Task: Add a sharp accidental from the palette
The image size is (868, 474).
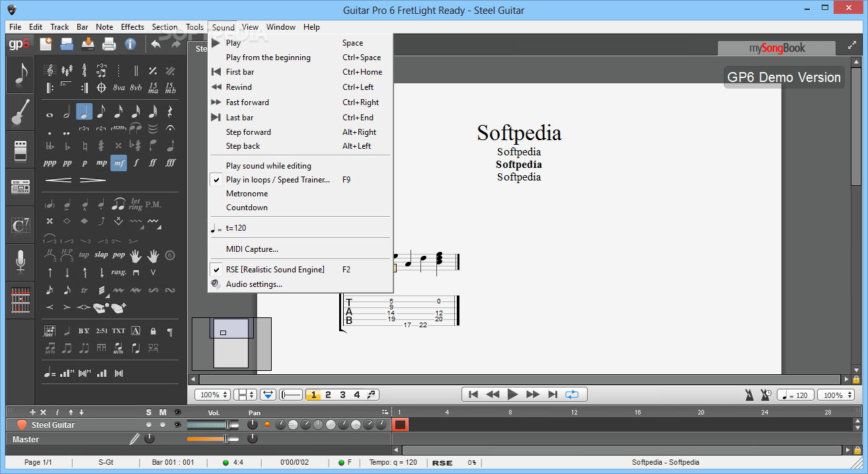Action: coord(101,145)
